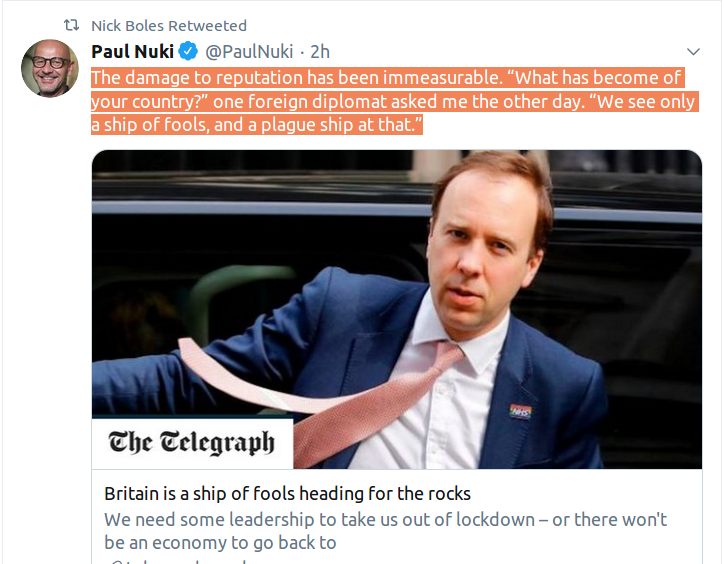Click the Paul Nuki display name
Image resolution: width=725 pixels, height=564 pixels.
coord(132,51)
